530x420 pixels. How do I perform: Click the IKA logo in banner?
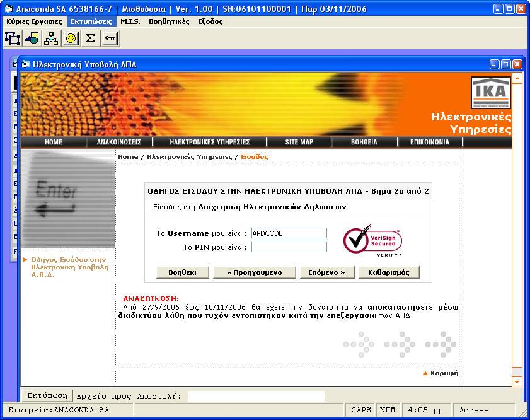tap(490, 93)
